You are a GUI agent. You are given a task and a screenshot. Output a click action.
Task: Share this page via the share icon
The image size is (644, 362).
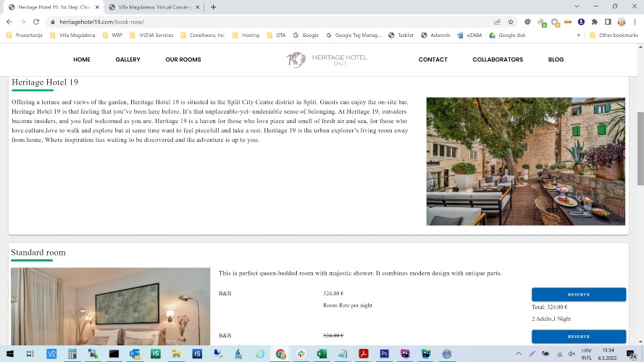pyautogui.click(x=497, y=22)
